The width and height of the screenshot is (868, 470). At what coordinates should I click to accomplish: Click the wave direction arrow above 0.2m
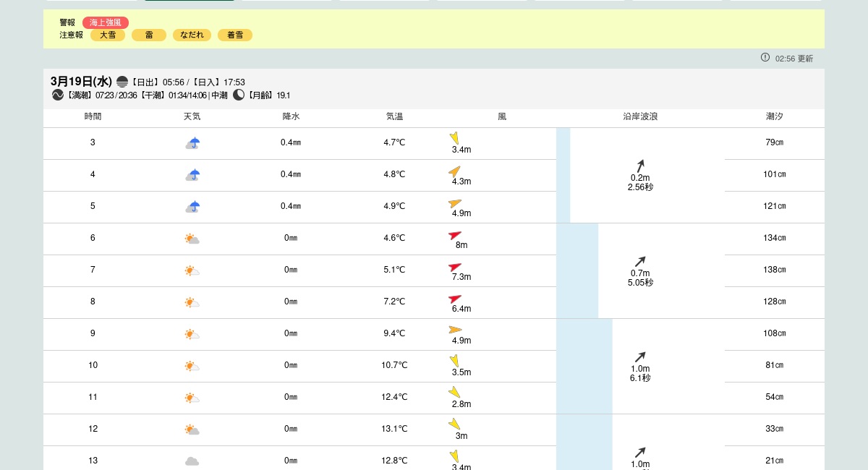pos(640,166)
